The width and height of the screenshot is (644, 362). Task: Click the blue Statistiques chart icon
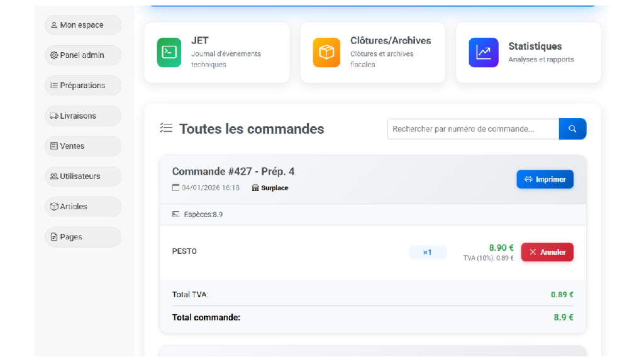pos(483,53)
